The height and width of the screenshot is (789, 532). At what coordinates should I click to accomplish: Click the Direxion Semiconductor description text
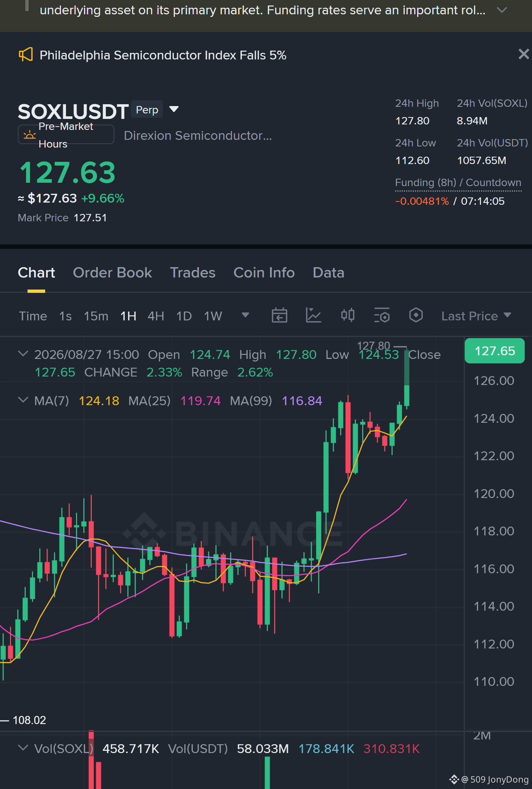tap(198, 135)
